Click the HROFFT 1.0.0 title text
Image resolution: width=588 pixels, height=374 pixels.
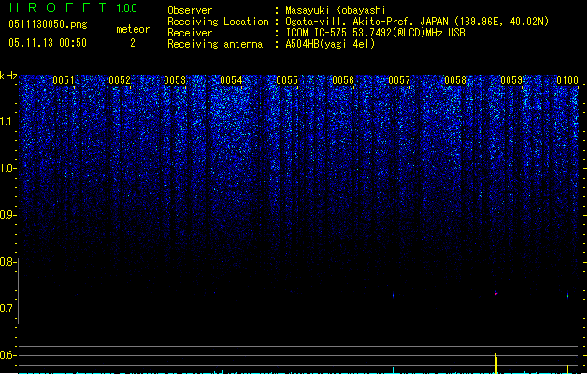tap(74, 7)
